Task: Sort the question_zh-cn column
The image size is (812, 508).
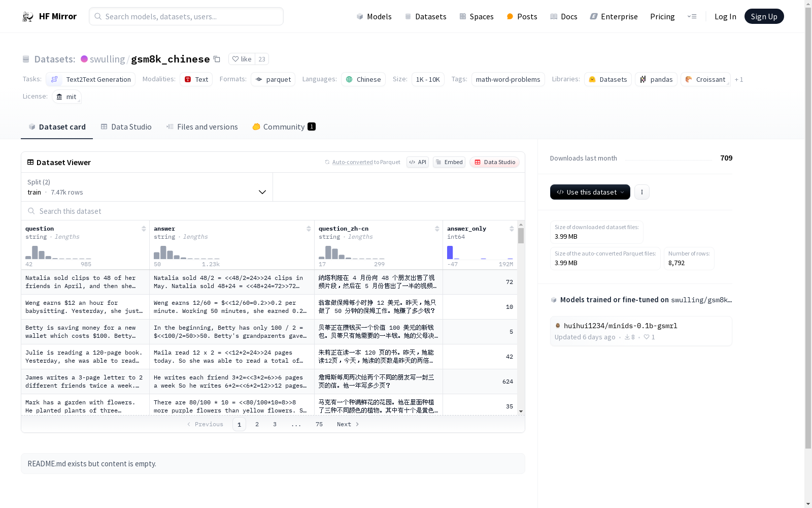Action: point(437,229)
